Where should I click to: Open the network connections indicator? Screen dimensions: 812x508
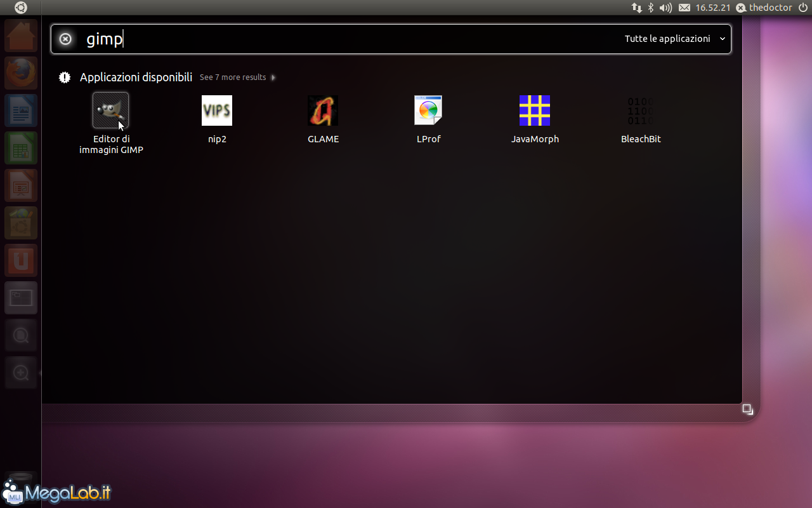point(636,8)
